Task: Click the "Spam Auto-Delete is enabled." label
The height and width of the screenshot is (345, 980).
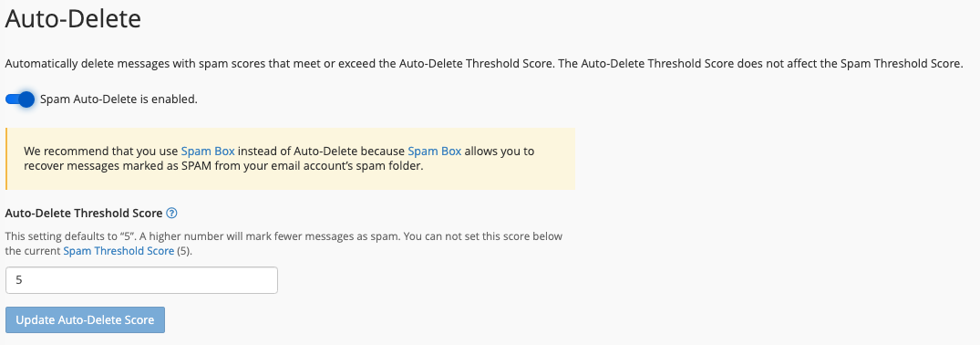Action: (x=119, y=99)
